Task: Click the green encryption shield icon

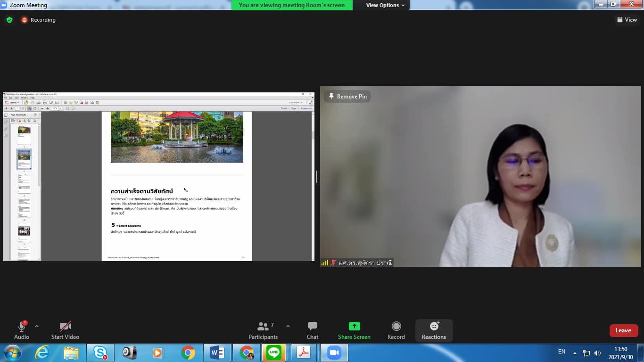Action: tap(9, 20)
